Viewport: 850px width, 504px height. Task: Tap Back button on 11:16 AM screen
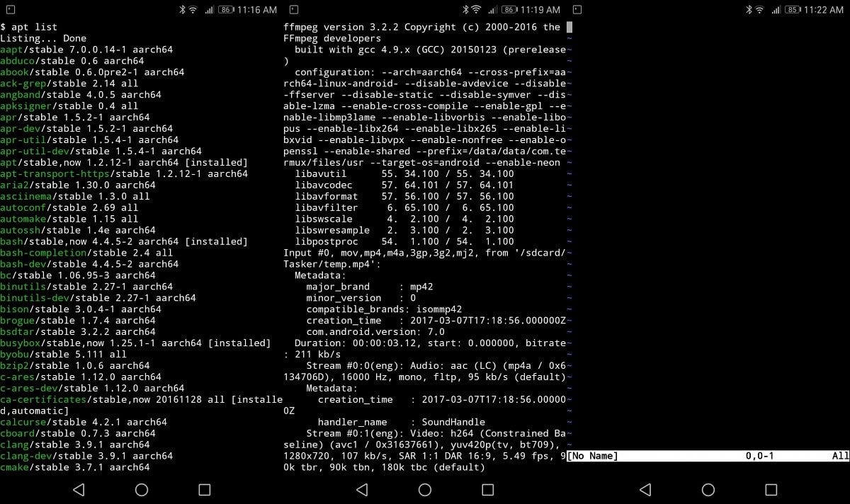coord(79,489)
